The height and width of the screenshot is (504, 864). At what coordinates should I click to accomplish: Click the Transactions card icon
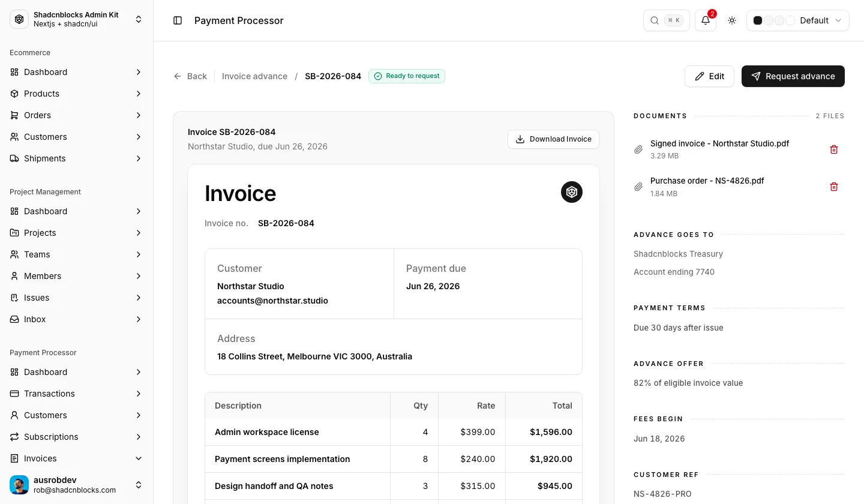click(x=14, y=394)
